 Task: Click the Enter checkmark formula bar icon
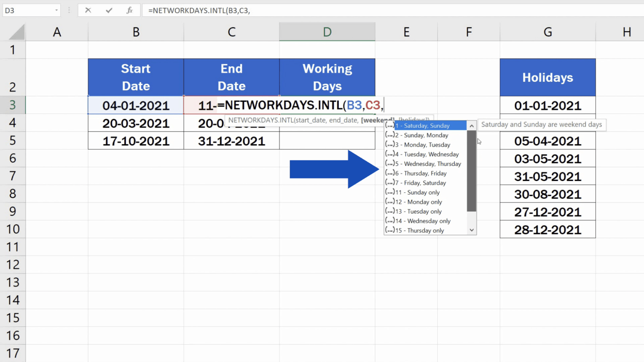[x=109, y=10]
